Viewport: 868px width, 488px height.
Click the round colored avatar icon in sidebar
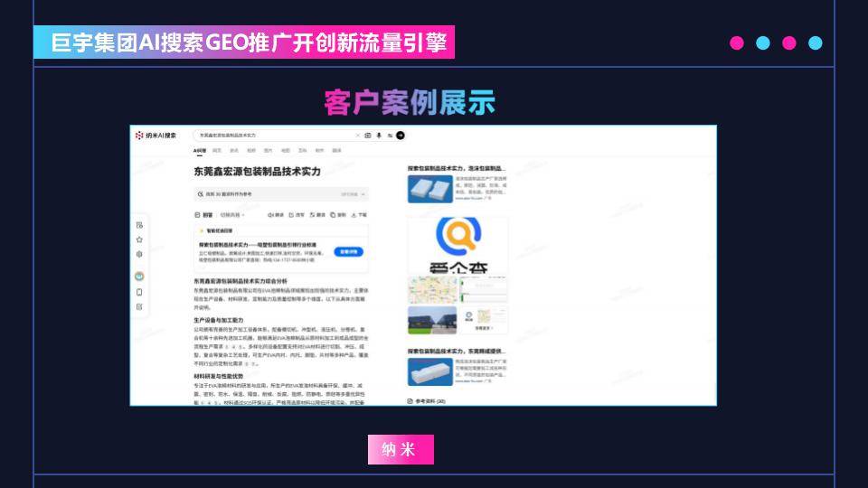click(x=139, y=277)
